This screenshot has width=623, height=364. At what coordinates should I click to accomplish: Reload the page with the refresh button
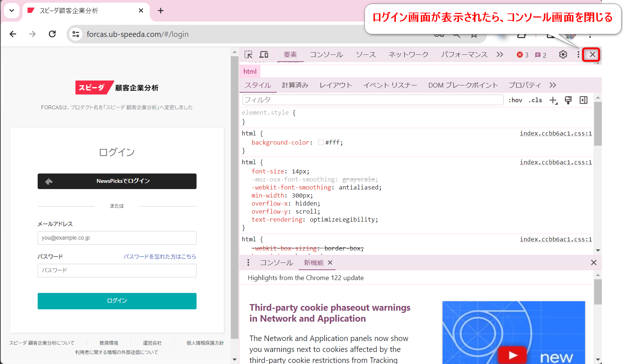coord(52,34)
